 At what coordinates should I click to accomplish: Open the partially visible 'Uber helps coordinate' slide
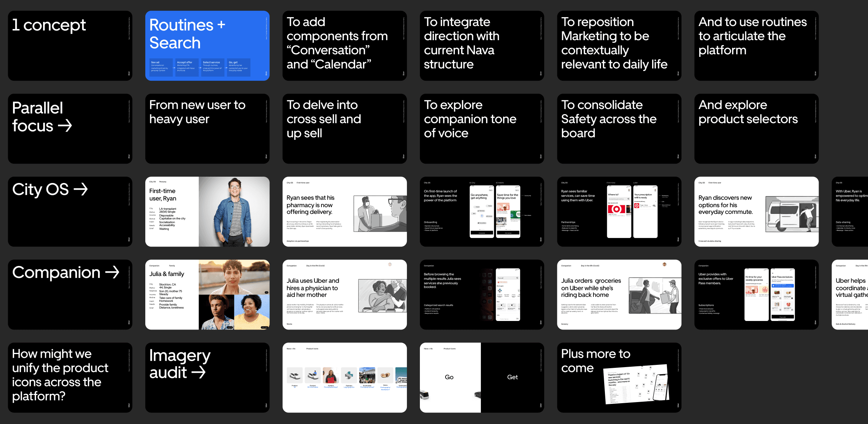pyautogui.click(x=850, y=295)
